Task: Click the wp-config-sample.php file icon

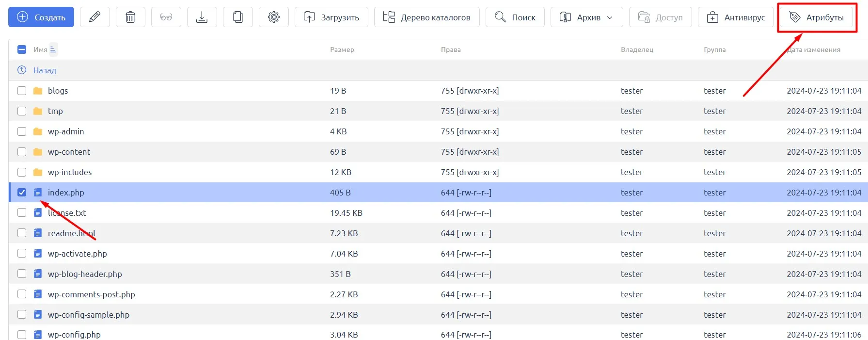Action: pyautogui.click(x=38, y=314)
